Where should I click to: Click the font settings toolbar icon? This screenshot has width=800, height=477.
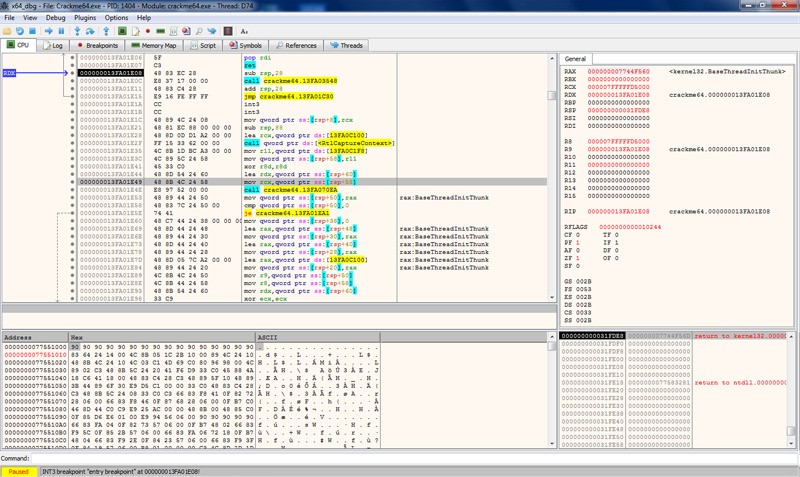click(244, 31)
